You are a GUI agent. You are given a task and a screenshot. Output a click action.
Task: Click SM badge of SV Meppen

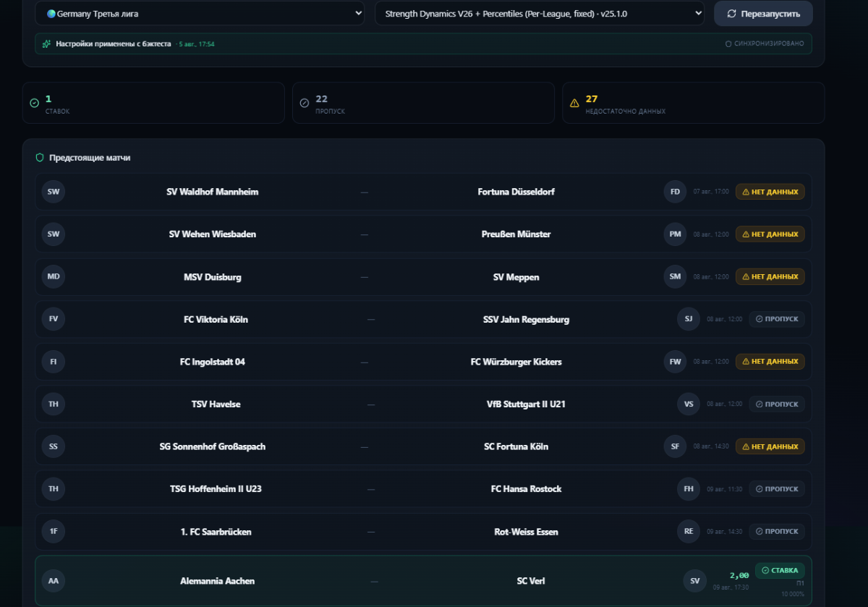675,276
